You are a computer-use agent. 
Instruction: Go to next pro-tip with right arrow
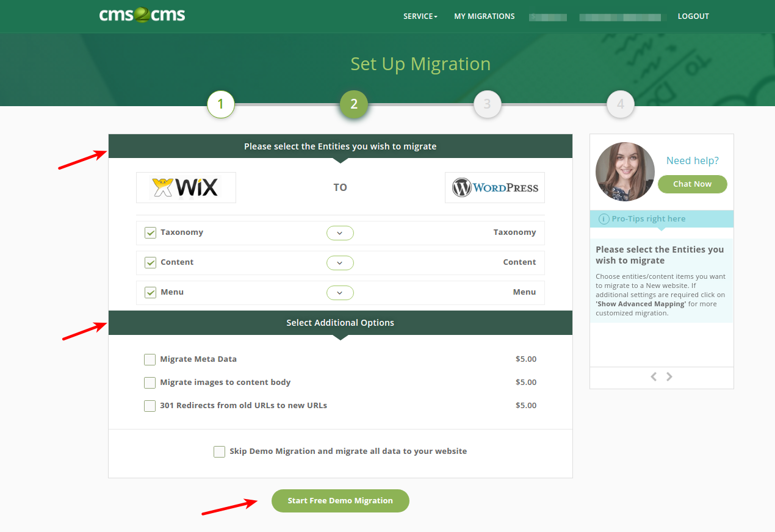[669, 376]
